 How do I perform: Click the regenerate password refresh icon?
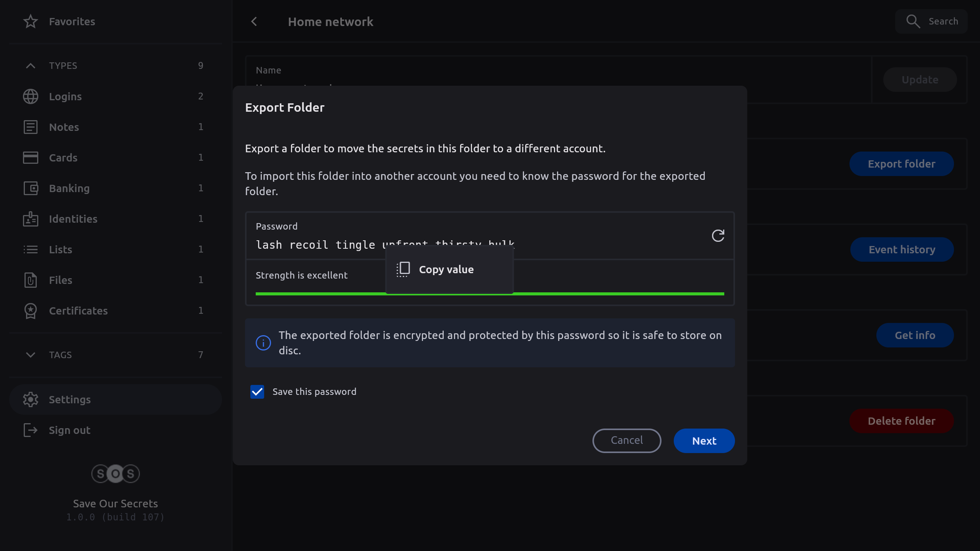tap(718, 236)
